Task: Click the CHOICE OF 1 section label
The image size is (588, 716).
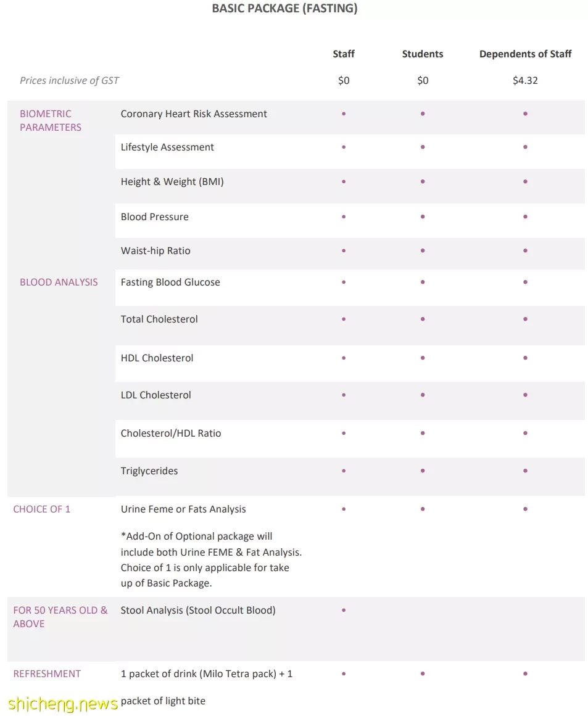Action: coord(41,509)
